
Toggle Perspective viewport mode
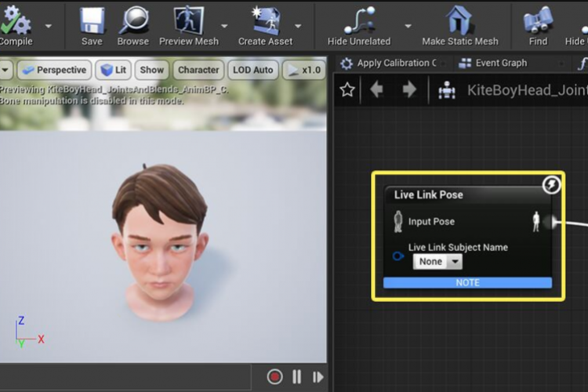click(53, 70)
